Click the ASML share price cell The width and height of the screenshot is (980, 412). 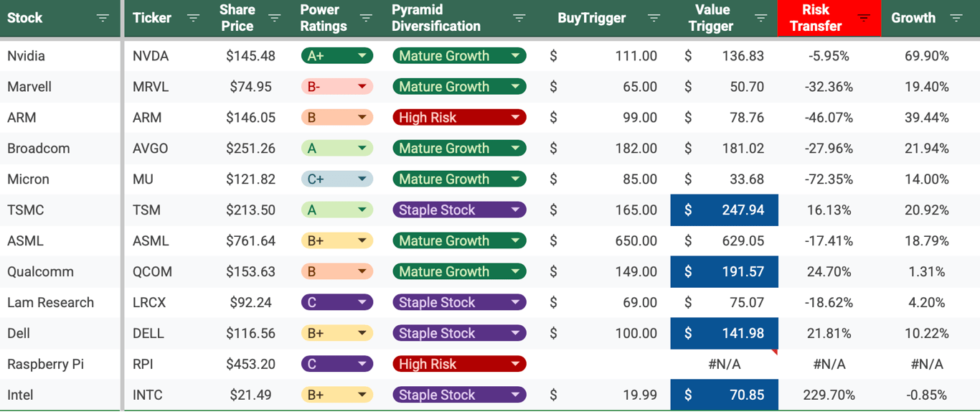(x=250, y=241)
